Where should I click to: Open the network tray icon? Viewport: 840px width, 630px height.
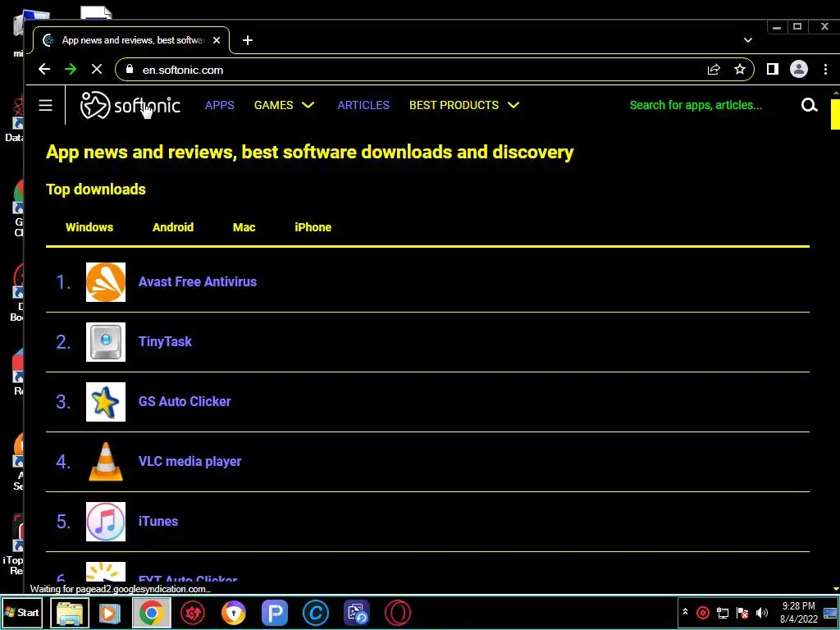tap(723, 613)
